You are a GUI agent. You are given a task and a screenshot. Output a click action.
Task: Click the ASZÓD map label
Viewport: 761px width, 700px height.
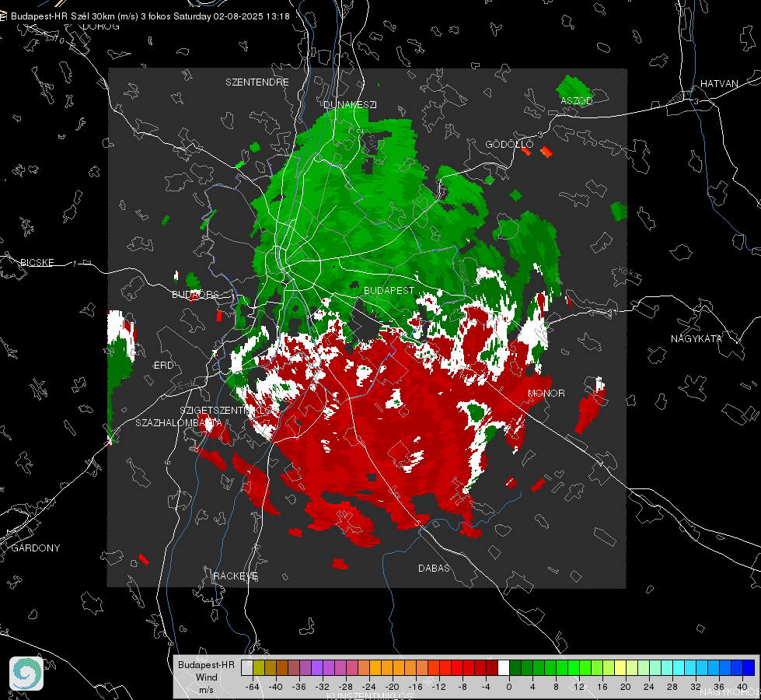pos(577,100)
